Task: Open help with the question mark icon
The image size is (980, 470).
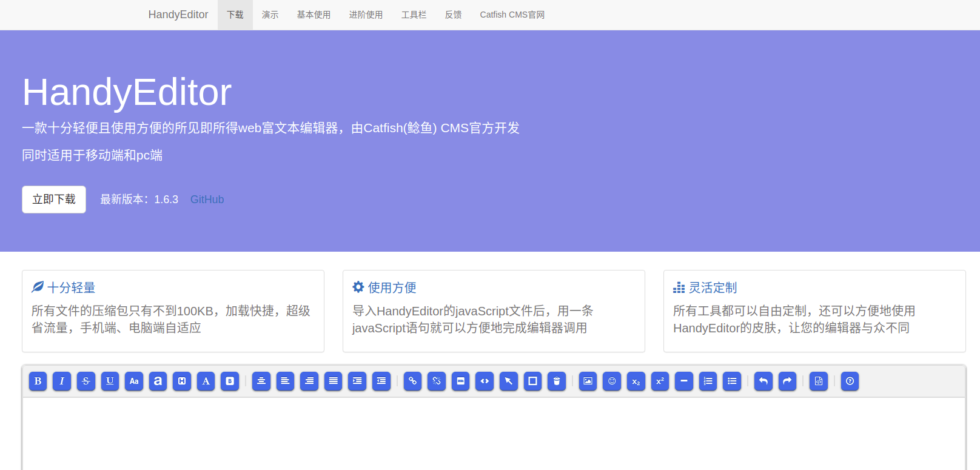Action: tap(850, 381)
